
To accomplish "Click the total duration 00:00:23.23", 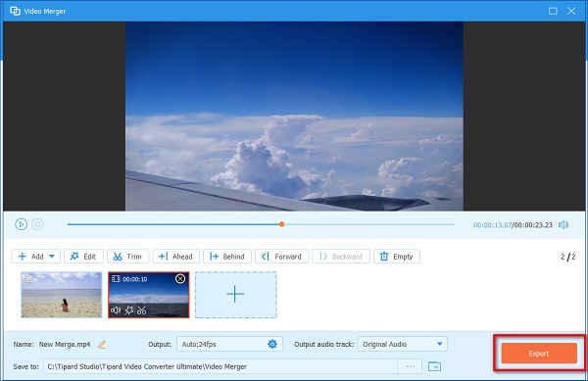I will point(533,224).
